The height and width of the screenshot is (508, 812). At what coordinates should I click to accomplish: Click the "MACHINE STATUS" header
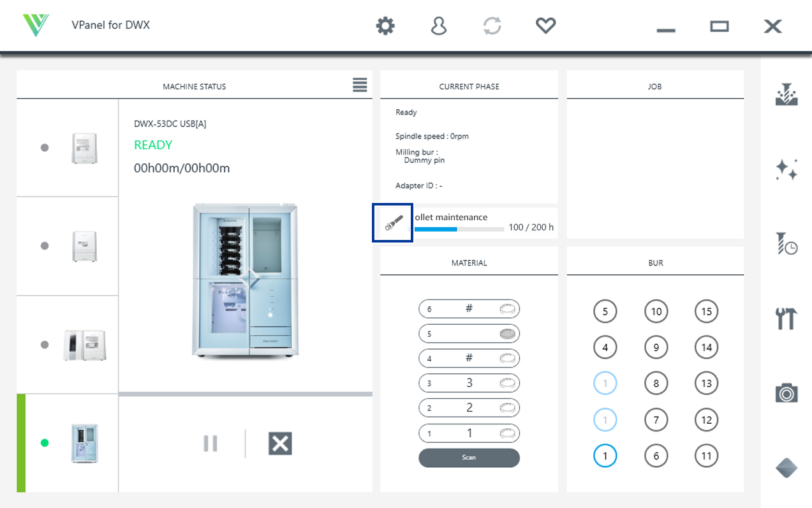(195, 86)
